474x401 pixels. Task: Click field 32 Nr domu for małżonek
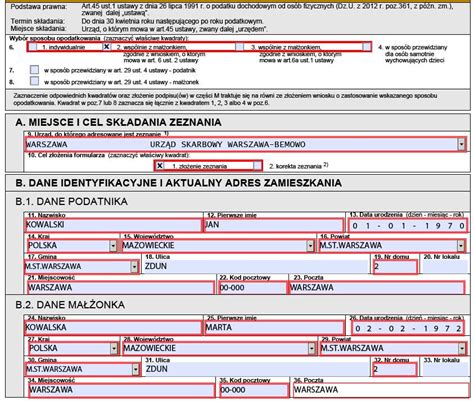(395, 369)
